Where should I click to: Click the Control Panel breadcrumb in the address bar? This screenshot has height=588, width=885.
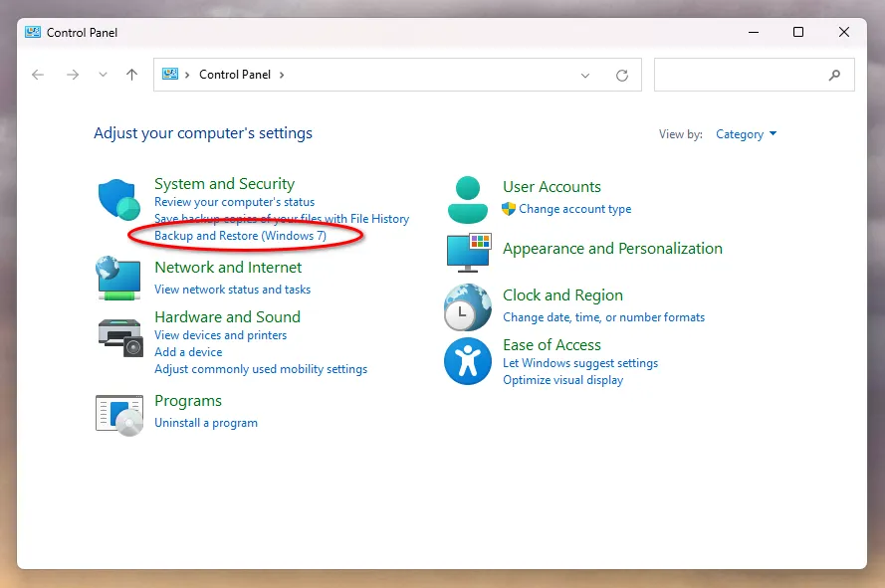[x=234, y=75]
